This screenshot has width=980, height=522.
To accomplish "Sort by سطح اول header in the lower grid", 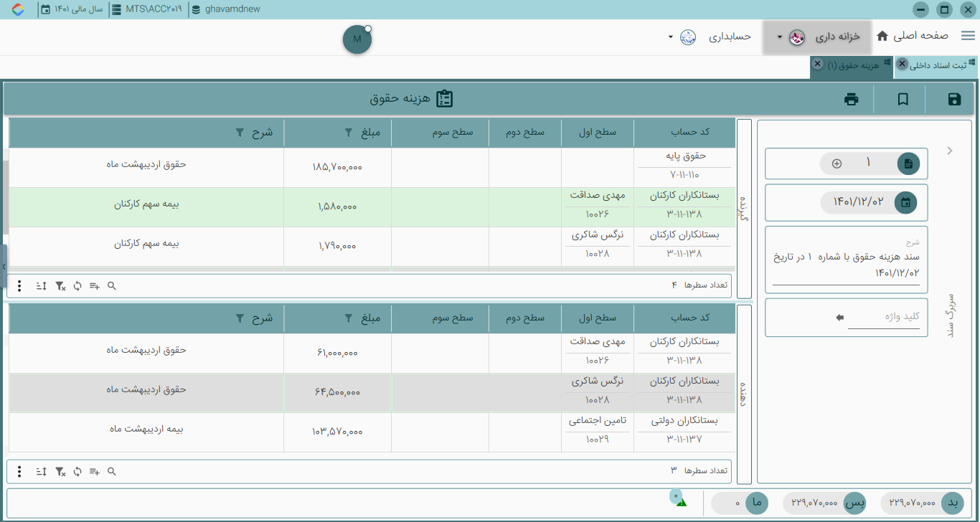I will pos(598,318).
